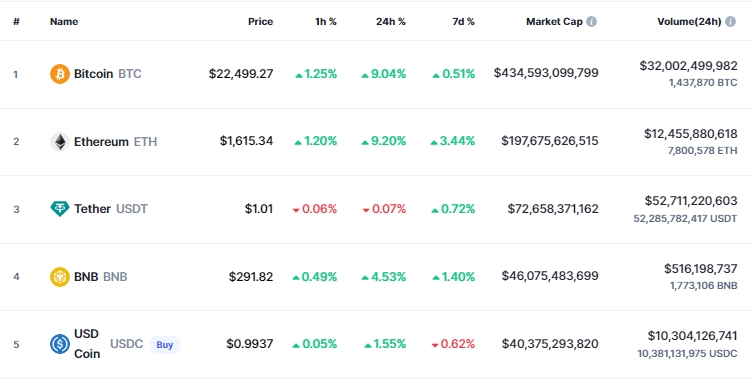Open Bitcoin's 24h volume value link
Screen dimensions: 753x380
click(x=688, y=66)
